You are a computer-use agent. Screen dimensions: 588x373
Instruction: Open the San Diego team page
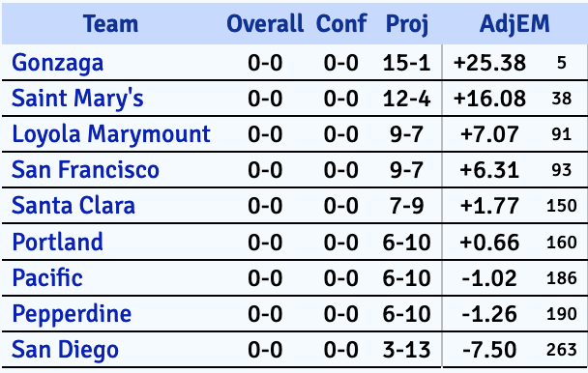coord(65,350)
